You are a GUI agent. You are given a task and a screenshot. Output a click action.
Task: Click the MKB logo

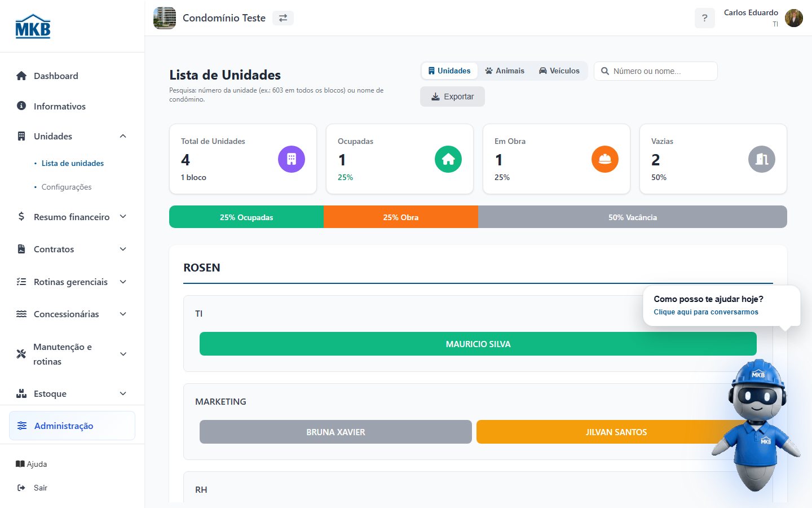[33, 26]
